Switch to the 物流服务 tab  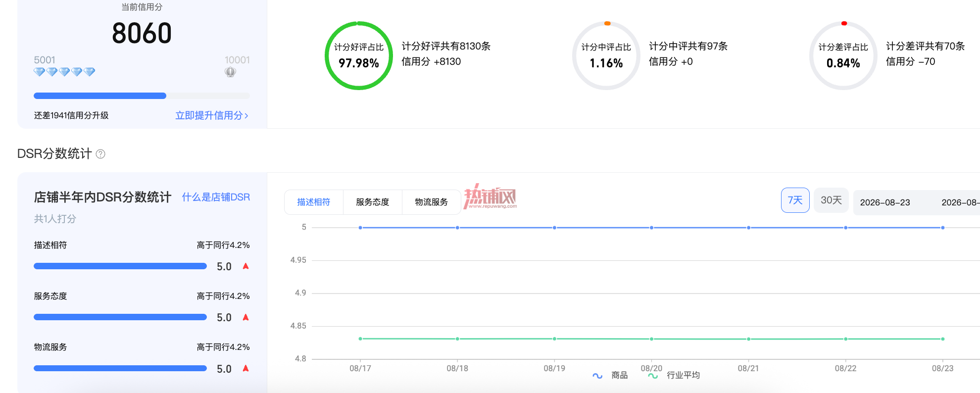(x=431, y=202)
